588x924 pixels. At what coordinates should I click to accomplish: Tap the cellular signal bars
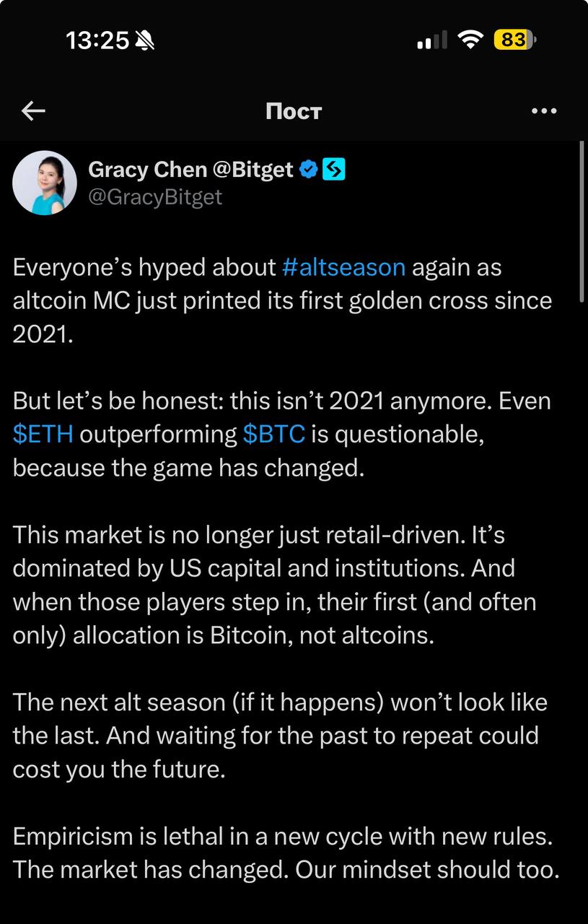click(432, 41)
